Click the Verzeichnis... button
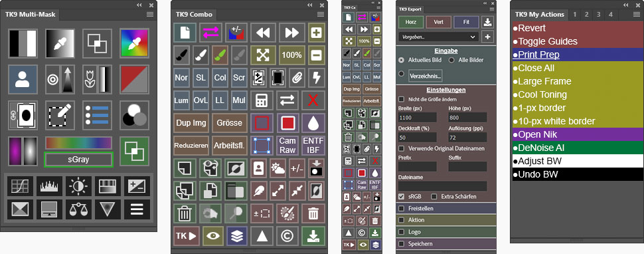644x254 pixels. pyautogui.click(x=426, y=76)
